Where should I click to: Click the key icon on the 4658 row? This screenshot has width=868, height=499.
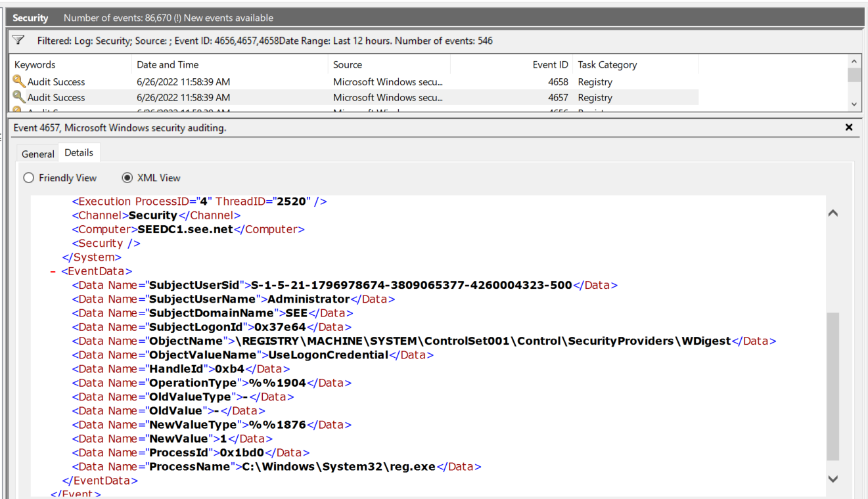point(18,81)
